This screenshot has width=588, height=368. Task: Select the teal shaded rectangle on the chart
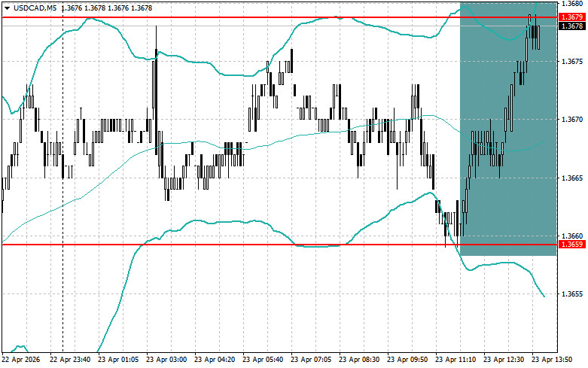coord(508,129)
